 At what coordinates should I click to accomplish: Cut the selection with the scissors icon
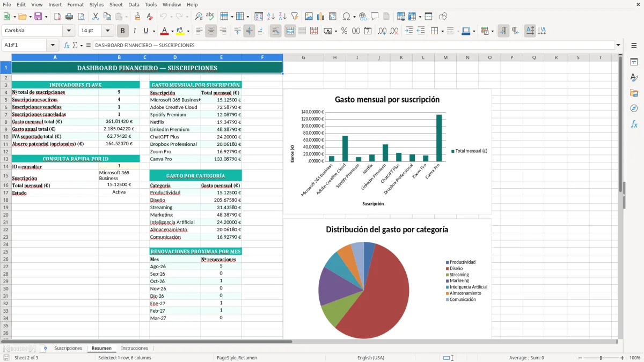[x=96, y=17]
